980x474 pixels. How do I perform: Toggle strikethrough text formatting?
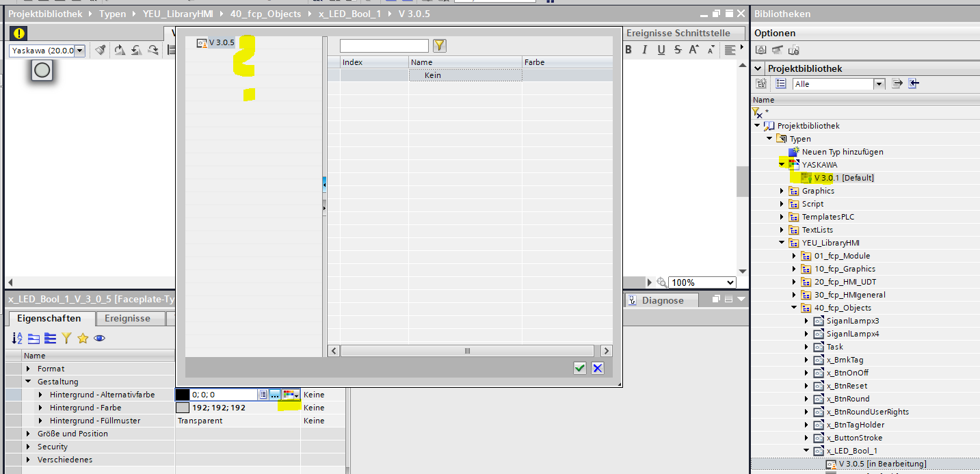(x=677, y=49)
